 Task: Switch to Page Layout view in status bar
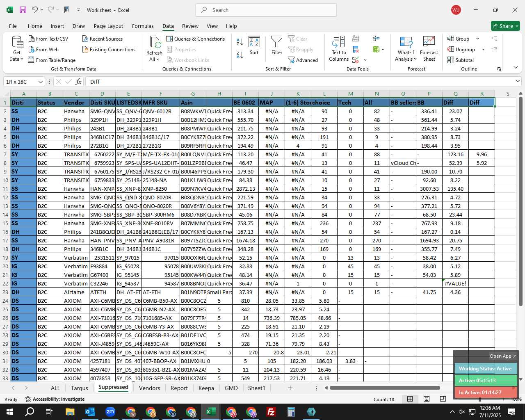[427, 399]
